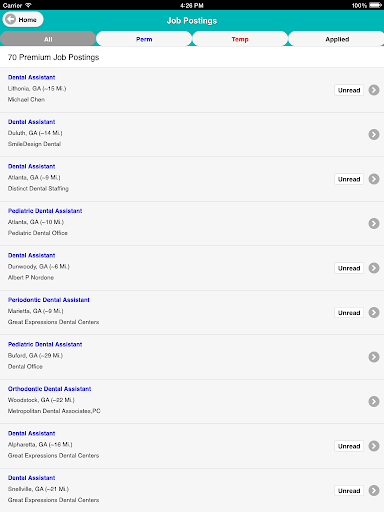Open Metropolitan Dental Associates arrow icon
Screen dimensions: 384x512
[x=374, y=401]
